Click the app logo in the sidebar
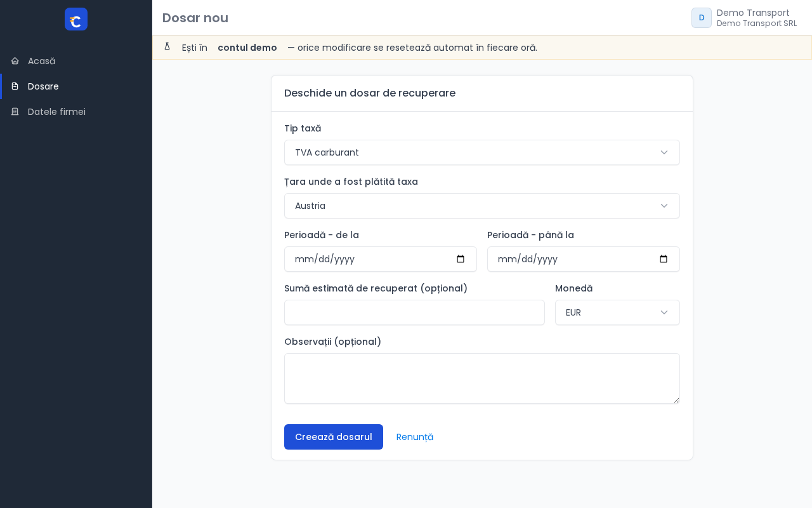 76,19
